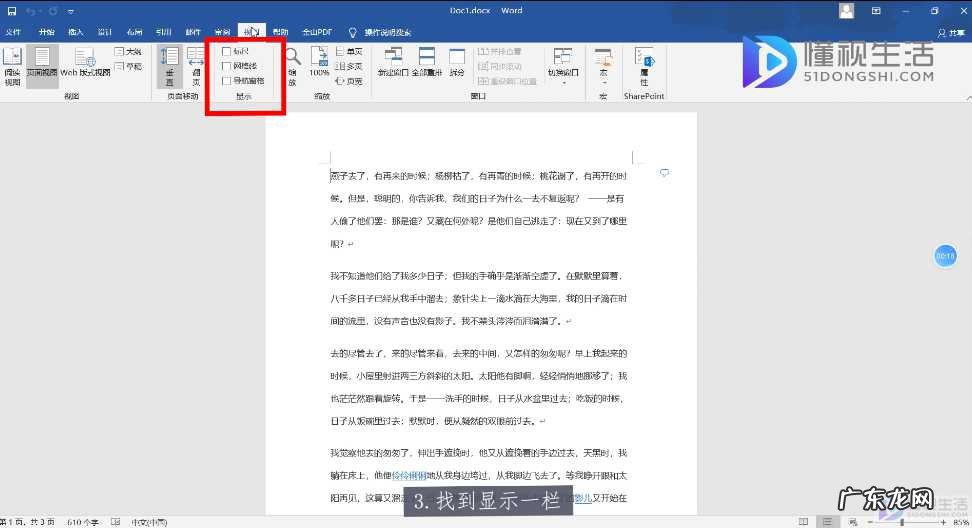
Task: Switch to 阅读视图 Read Mode
Action: [12, 66]
